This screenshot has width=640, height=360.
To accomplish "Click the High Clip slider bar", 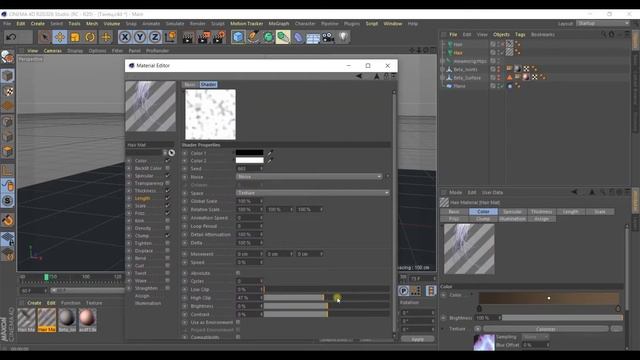I will tap(327, 298).
